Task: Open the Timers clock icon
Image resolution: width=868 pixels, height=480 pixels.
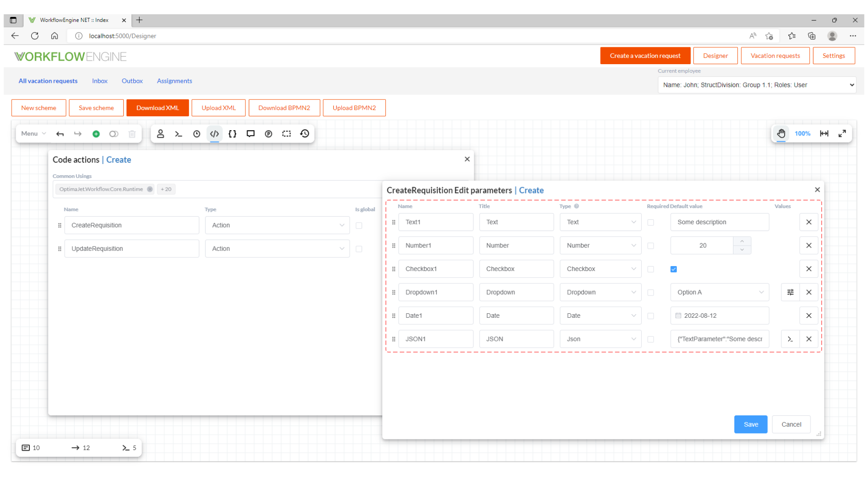Action: point(197,134)
